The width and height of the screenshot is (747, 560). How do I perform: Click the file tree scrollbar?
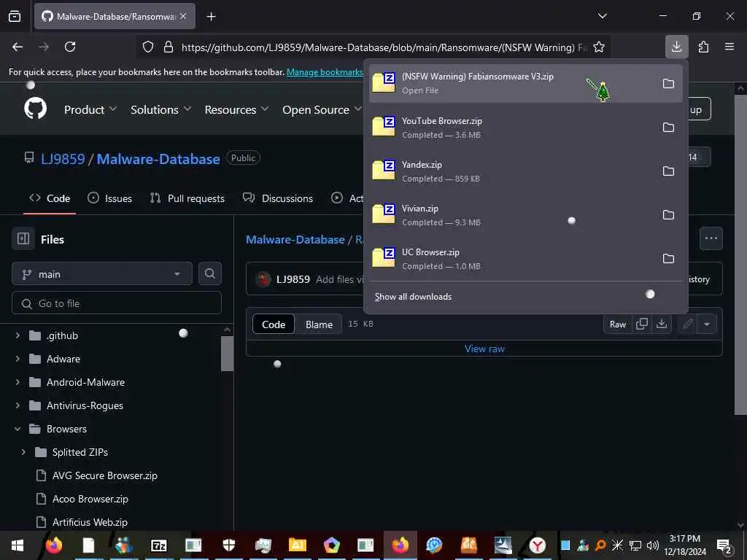228,352
